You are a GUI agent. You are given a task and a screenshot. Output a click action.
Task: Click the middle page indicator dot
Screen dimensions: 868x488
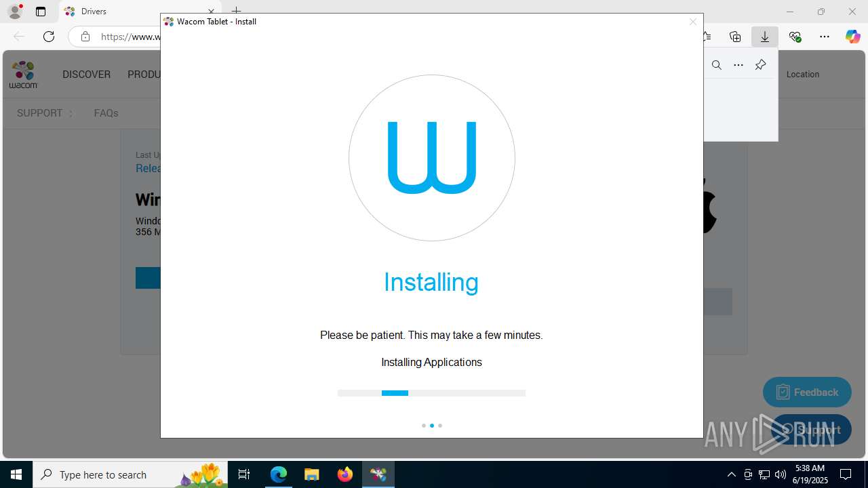pyautogui.click(x=432, y=426)
